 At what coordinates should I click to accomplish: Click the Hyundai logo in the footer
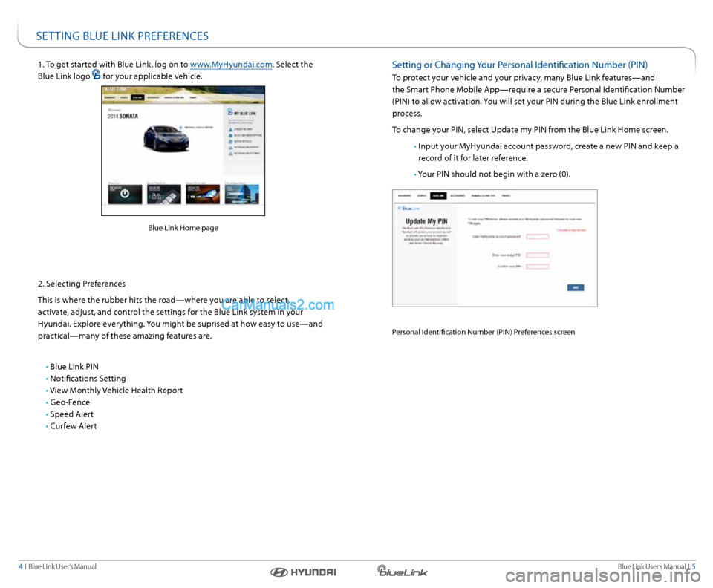(303, 572)
